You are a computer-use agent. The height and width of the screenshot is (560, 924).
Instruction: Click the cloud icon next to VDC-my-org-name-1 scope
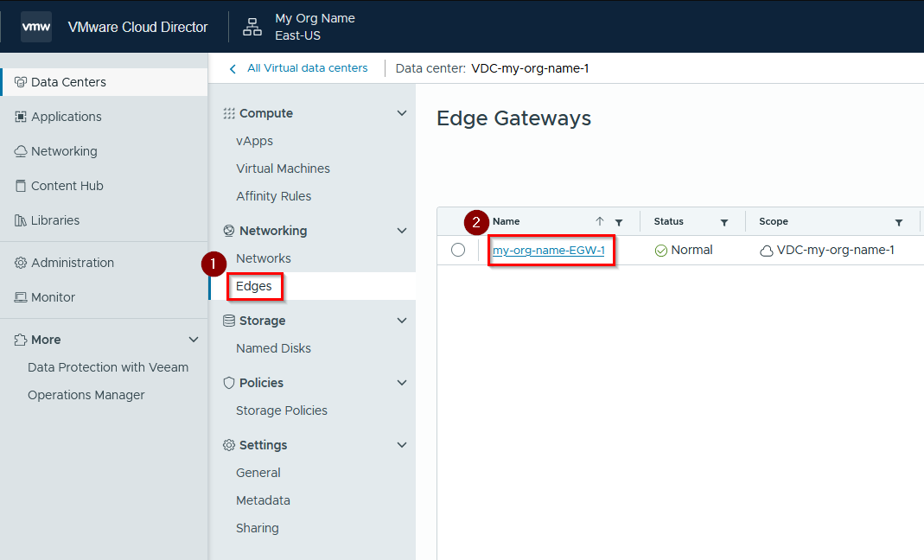coord(766,251)
